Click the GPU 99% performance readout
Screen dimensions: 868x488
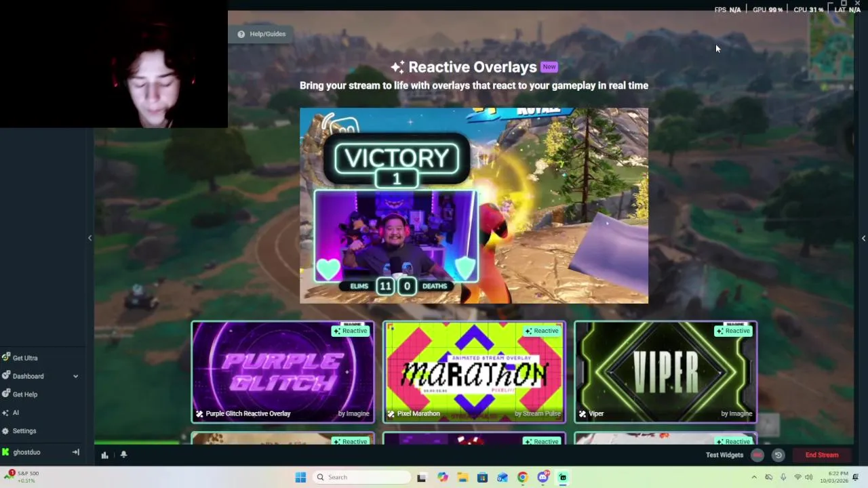(x=768, y=9)
